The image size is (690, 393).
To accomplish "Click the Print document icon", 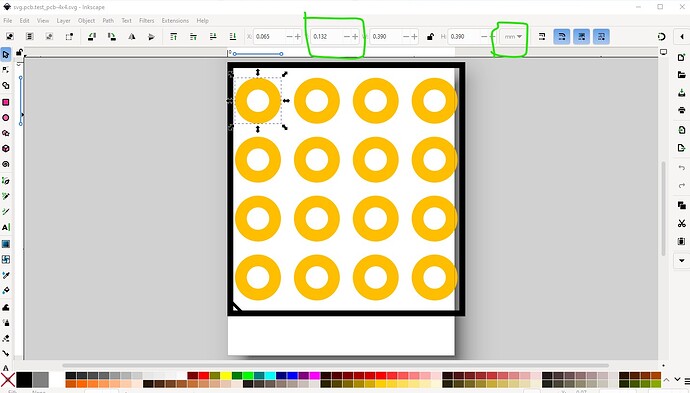I will [x=682, y=110].
